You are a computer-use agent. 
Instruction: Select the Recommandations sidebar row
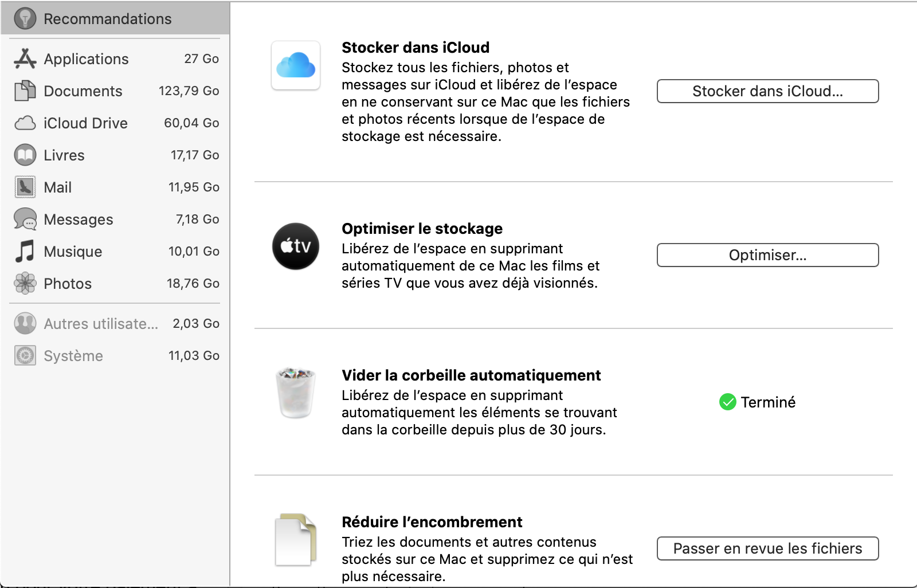[115, 19]
